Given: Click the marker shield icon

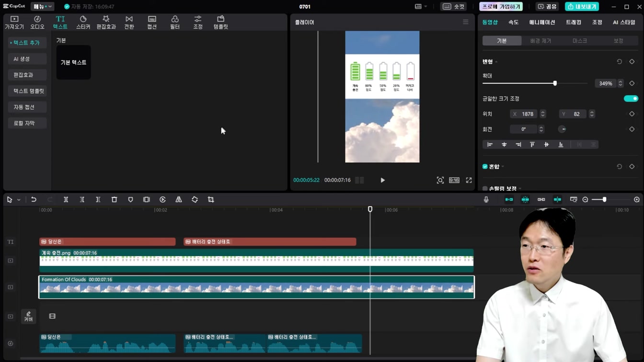Looking at the screenshot, I should 130,200.
